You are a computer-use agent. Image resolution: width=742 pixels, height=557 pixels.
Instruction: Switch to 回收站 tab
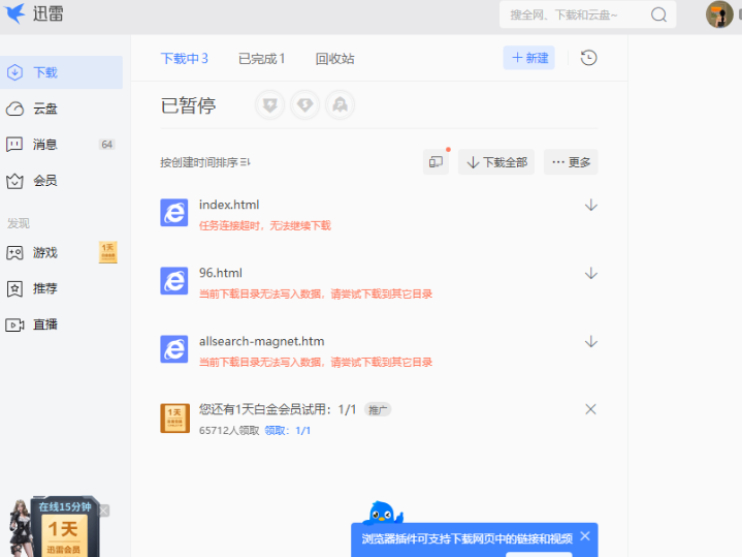[x=335, y=58]
